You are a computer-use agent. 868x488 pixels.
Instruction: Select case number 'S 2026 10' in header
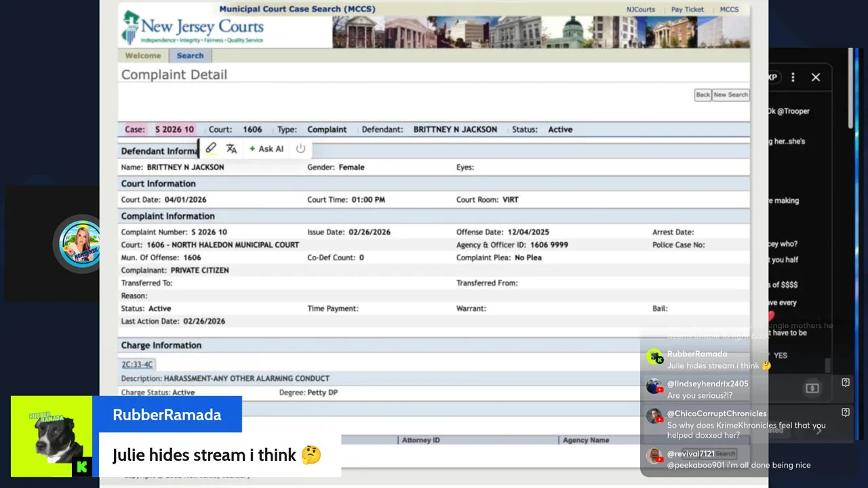pyautogui.click(x=174, y=129)
